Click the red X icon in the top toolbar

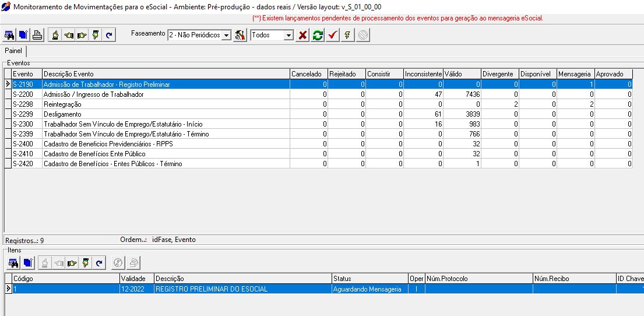[x=302, y=36]
